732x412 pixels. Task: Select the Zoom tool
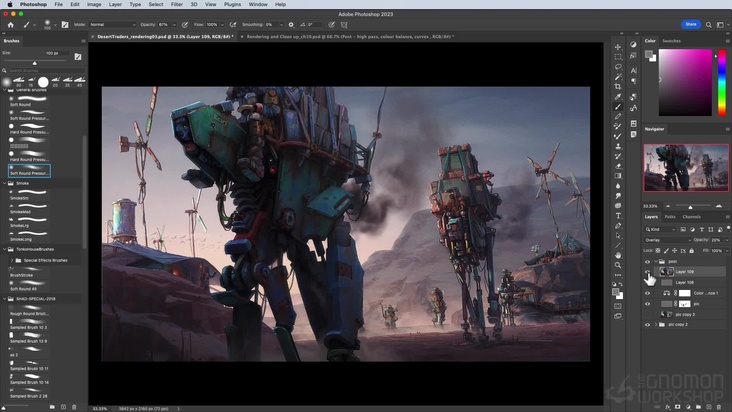(x=618, y=265)
